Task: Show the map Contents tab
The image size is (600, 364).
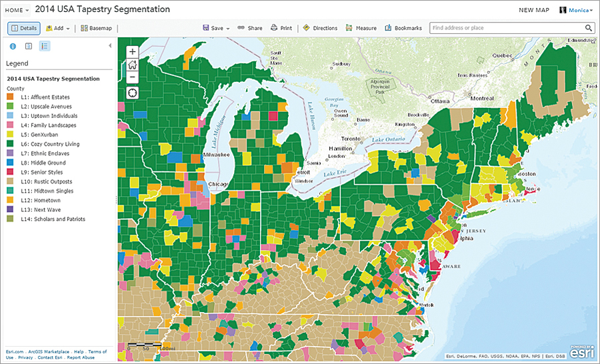Action: [x=28, y=46]
